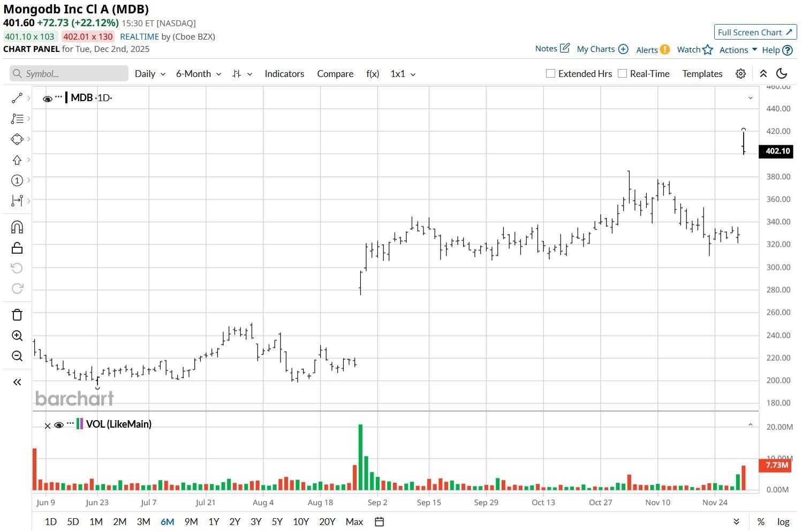Open the Daily interval dropdown

pos(149,73)
